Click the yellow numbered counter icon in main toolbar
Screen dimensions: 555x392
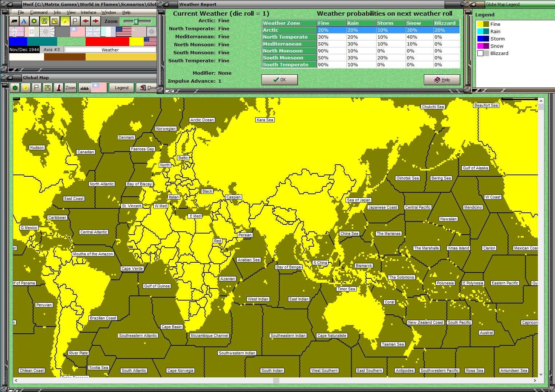coord(55,21)
